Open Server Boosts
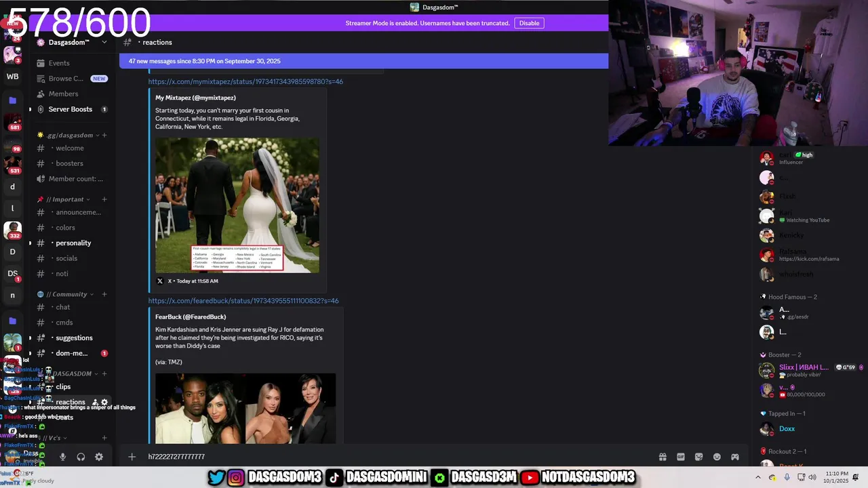 [x=72, y=109]
